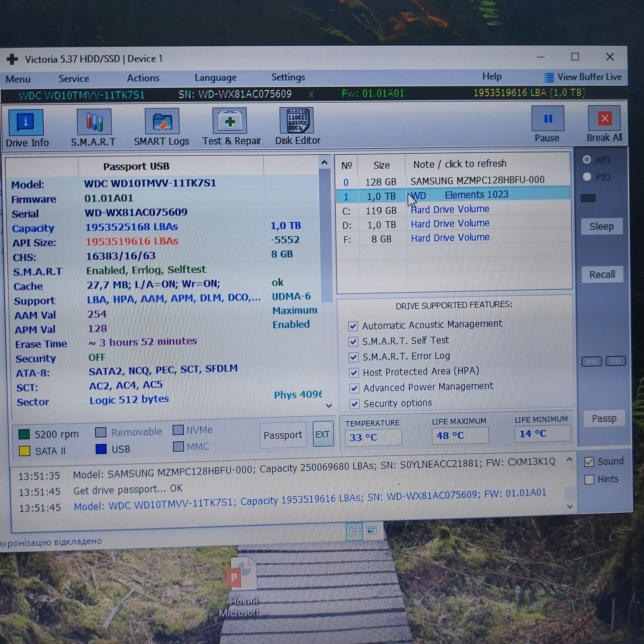The height and width of the screenshot is (644, 644).
Task: Click the x beside the serial number
Action: [x=311, y=94]
